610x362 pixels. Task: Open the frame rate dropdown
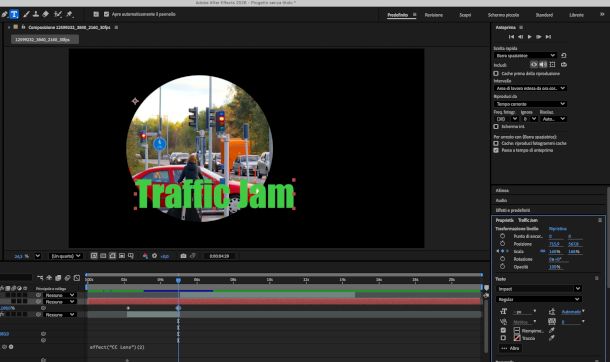tap(507, 119)
